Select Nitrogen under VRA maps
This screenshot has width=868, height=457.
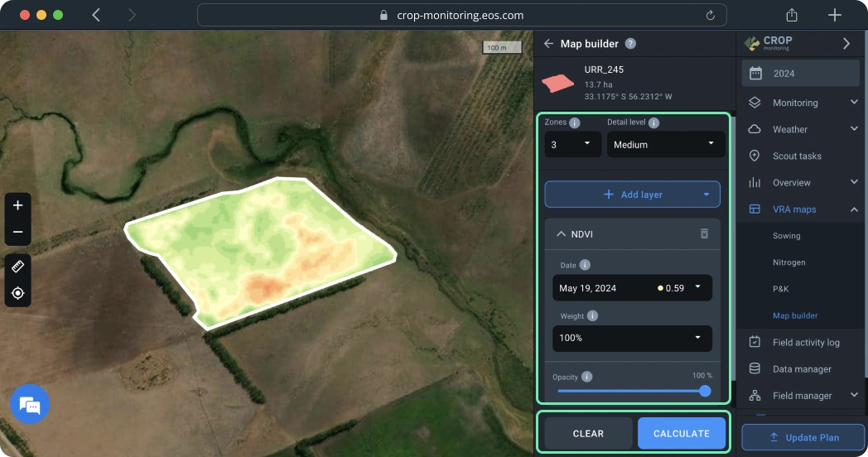tap(788, 262)
